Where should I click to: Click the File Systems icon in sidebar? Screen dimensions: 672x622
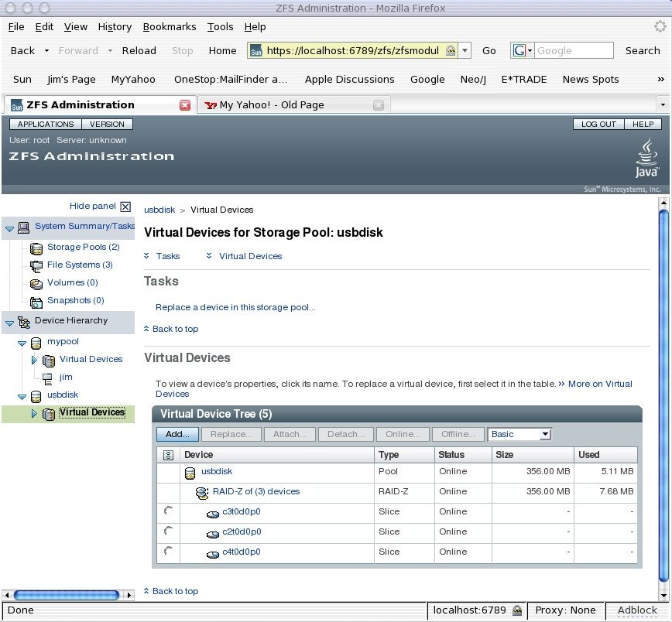(36, 266)
